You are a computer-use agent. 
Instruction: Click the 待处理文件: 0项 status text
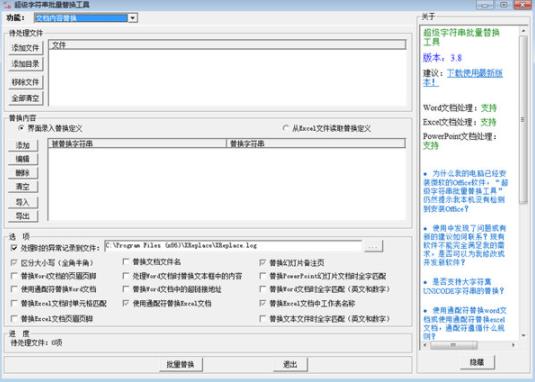(x=37, y=342)
